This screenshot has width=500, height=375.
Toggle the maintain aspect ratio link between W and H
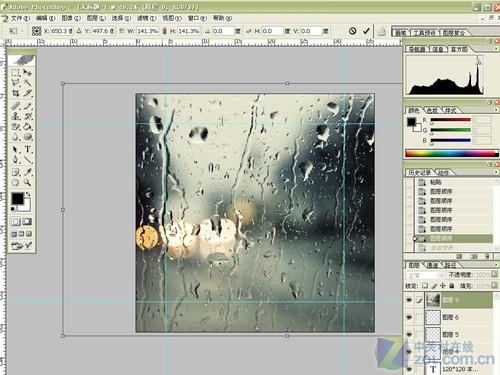click(164, 31)
